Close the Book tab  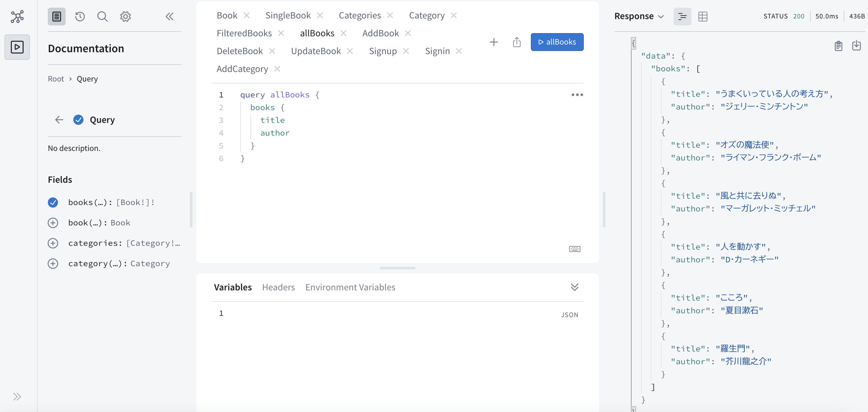click(x=247, y=15)
